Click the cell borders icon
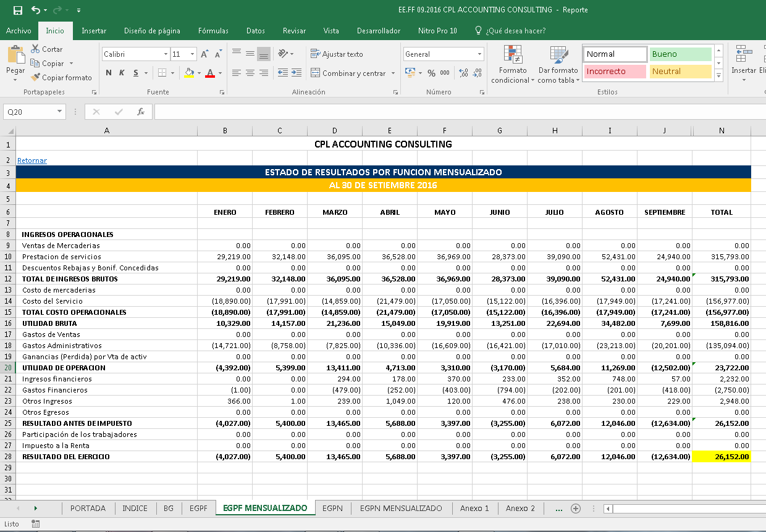 (x=162, y=73)
